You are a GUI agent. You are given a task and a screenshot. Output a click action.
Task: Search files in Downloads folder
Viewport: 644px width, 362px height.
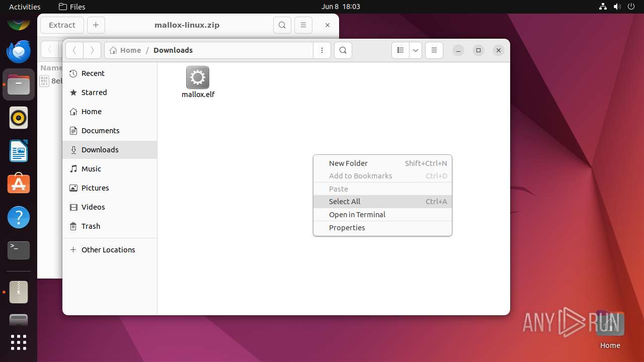[343, 50]
